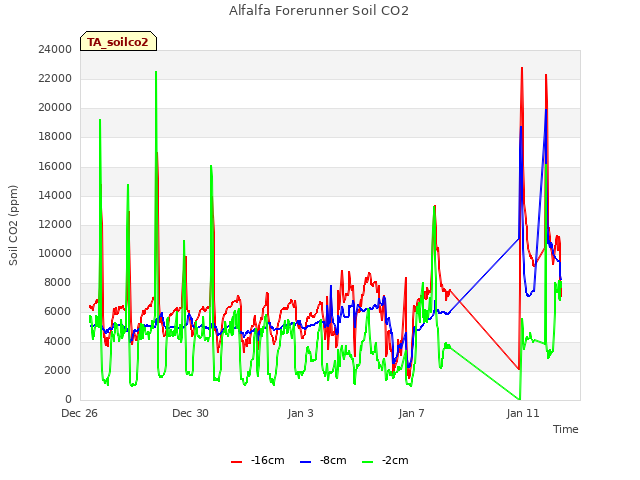Click the Dec 26 x-axis tick label
The height and width of the screenshot is (480, 640).
[80, 413]
